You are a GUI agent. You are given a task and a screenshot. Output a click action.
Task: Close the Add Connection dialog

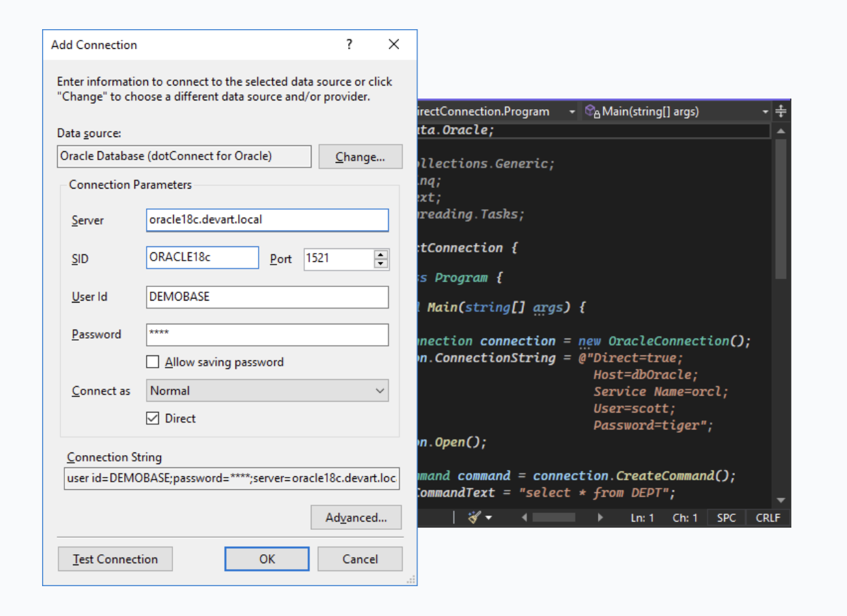point(394,45)
